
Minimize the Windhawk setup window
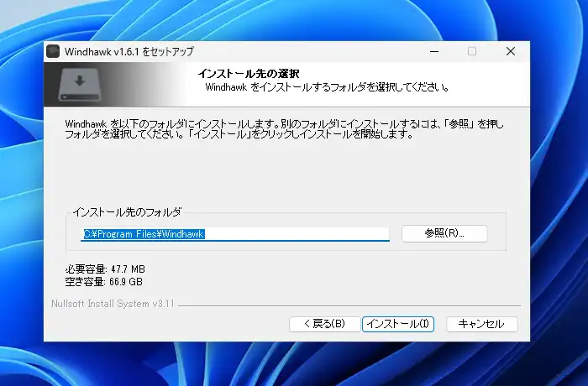[x=434, y=51]
